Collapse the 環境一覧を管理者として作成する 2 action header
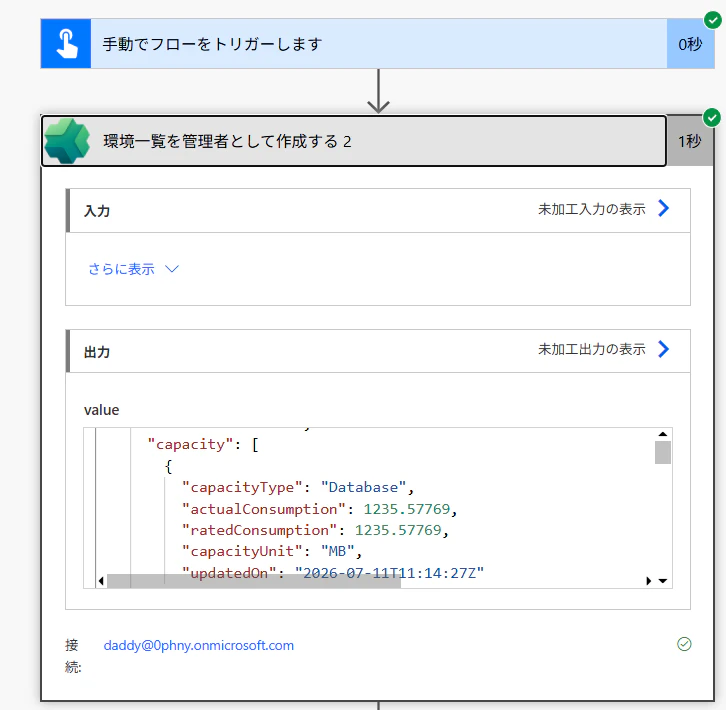 click(354, 141)
